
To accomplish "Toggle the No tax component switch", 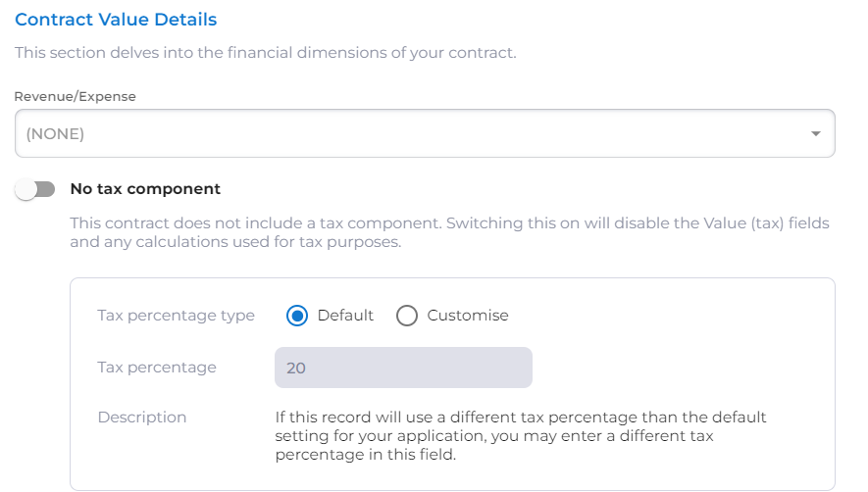I will click(x=35, y=189).
